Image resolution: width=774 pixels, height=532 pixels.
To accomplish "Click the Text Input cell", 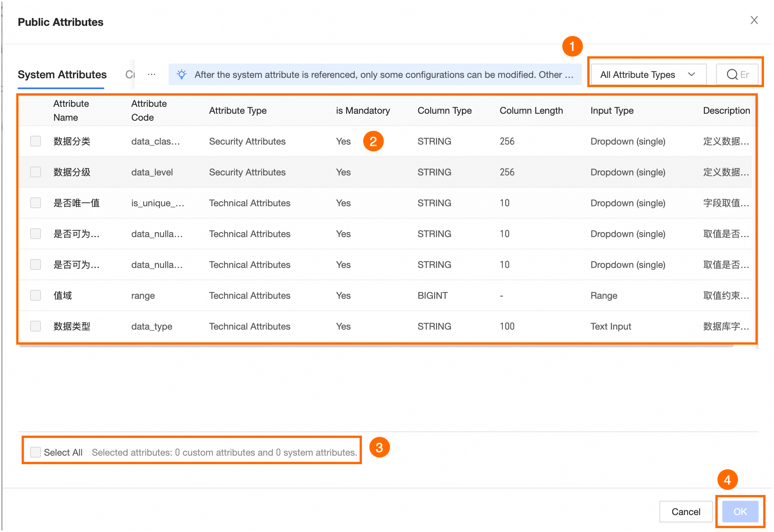I will pos(611,327).
